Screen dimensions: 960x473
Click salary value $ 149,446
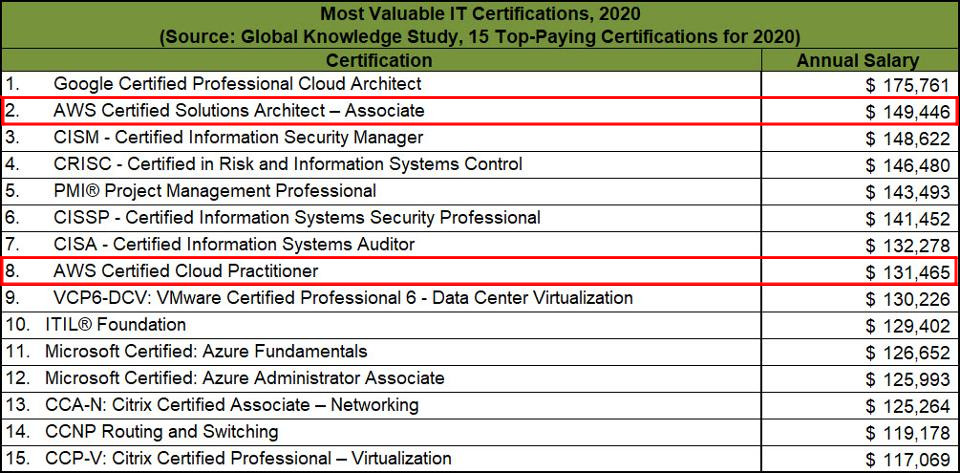tap(907, 112)
